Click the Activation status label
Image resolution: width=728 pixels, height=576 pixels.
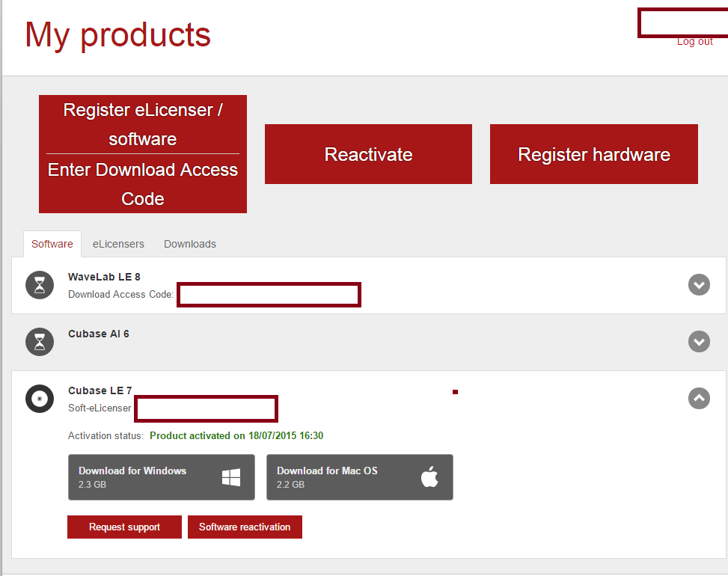pos(105,436)
